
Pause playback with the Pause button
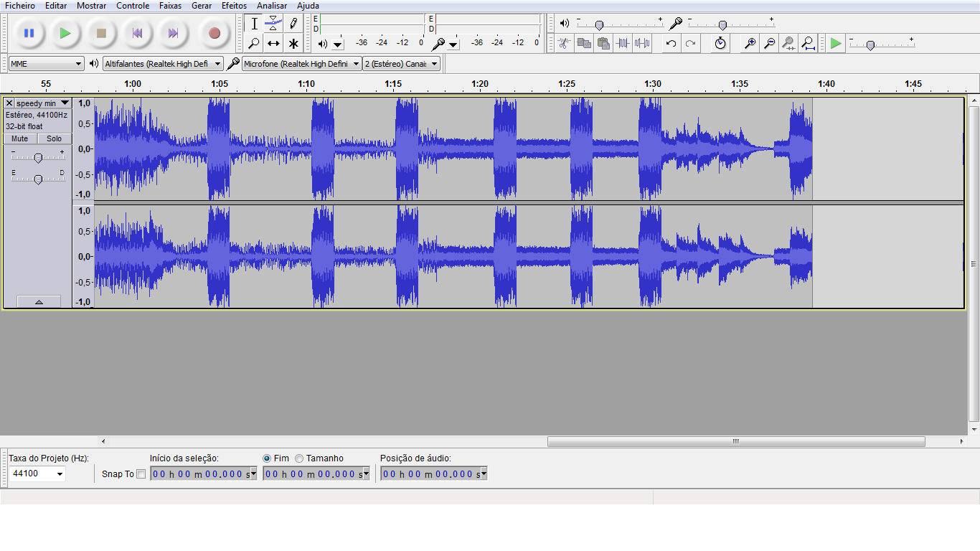coord(29,33)
